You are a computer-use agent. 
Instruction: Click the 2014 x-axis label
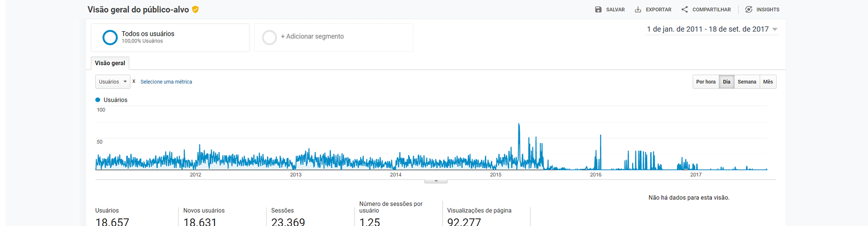pos(396,174)
